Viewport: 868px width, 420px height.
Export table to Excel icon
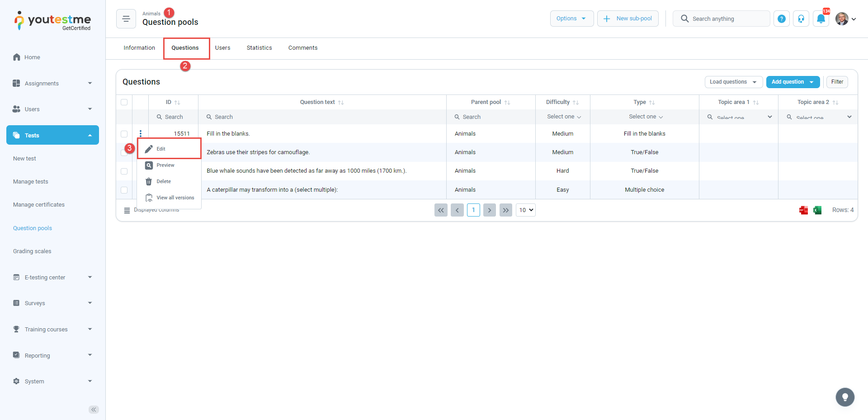[817, 210]
